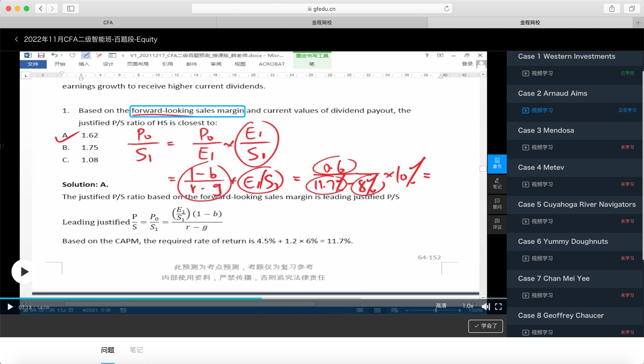Screen dimensions: 644x364
Task: Change the 高清 video quality setting
Action: click(x=441, y=306)
